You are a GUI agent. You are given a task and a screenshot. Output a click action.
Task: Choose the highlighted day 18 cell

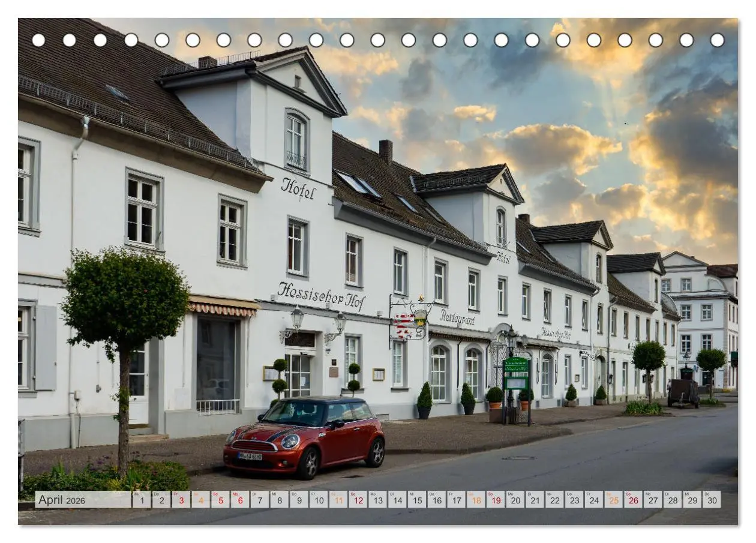pyautogui.click(x=476, y=500)
